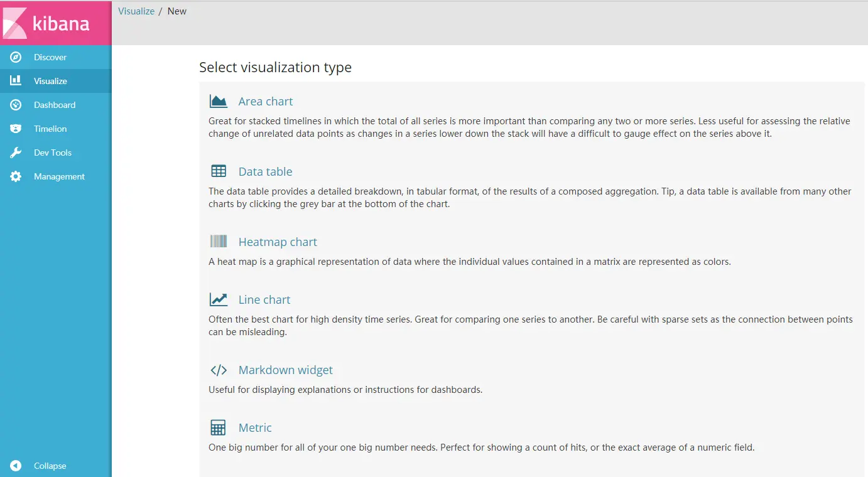
Task: Click the Discover compass icon
Action: pos(16,57)
